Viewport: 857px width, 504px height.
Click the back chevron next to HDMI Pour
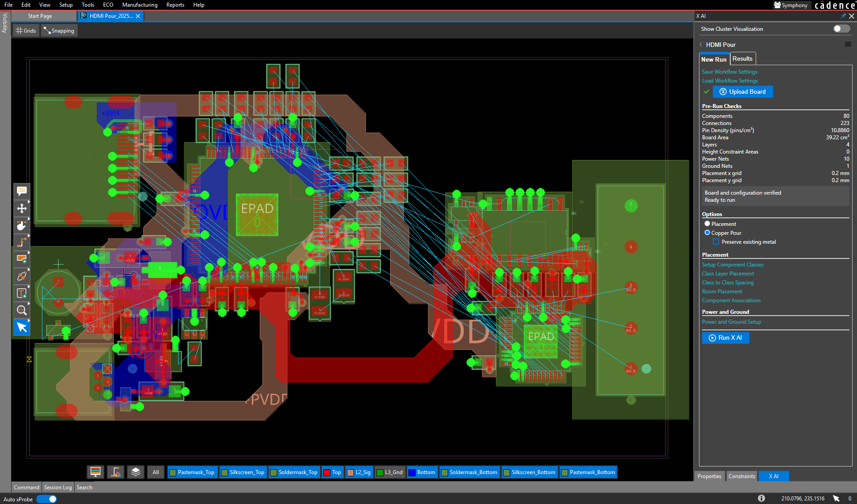pyautogui.click(x=700, y=45)
